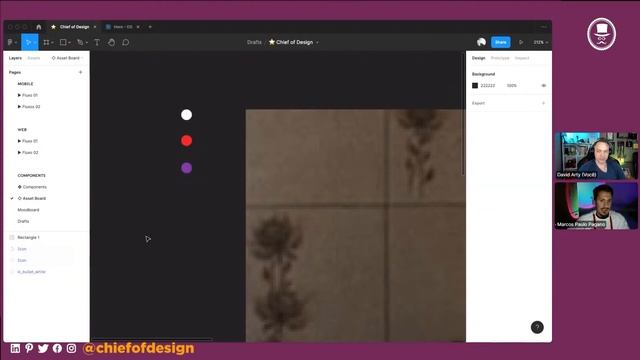Viewport: 640px width, 360px height.
Task: Select the Rectangle shape tool
Action: pyautogui.click(x=63, y=42)
